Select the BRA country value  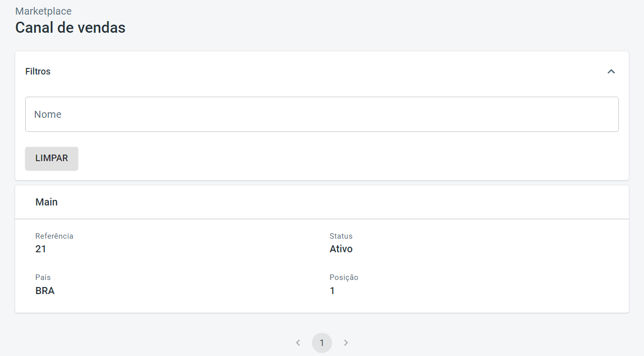45,291
